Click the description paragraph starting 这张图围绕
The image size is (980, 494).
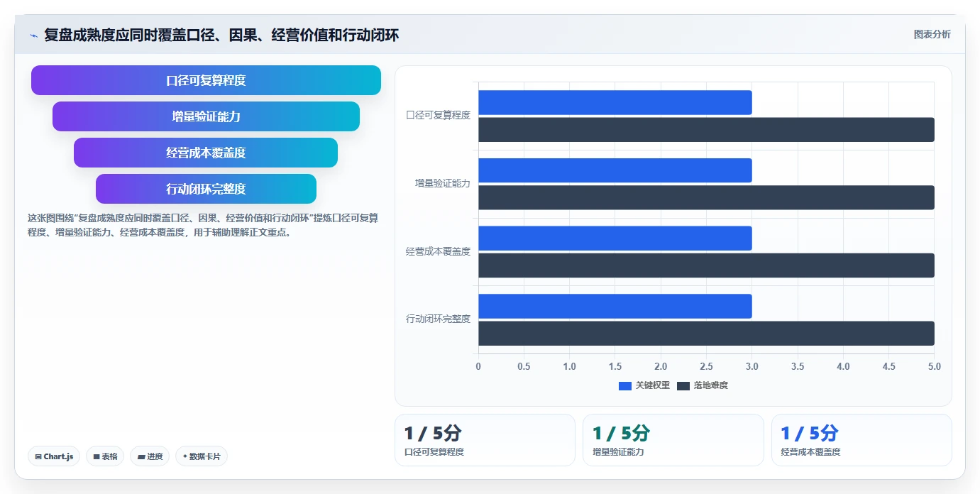click(203, 225)
